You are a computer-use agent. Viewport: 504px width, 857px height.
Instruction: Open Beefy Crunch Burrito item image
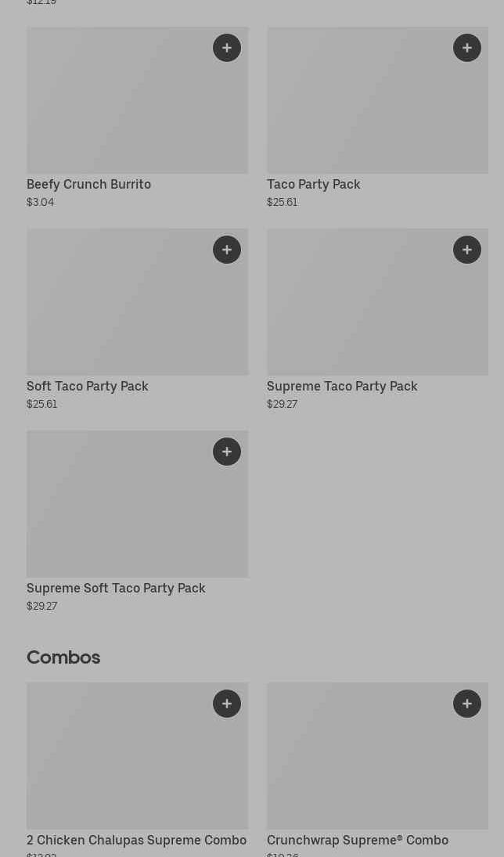point(117,110)
